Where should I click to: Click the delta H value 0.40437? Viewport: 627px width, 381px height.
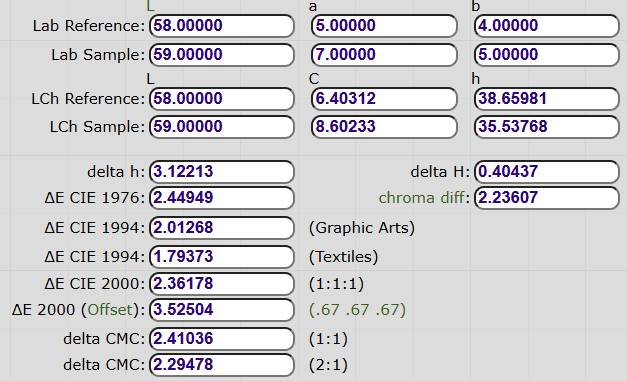click(547, 172)
